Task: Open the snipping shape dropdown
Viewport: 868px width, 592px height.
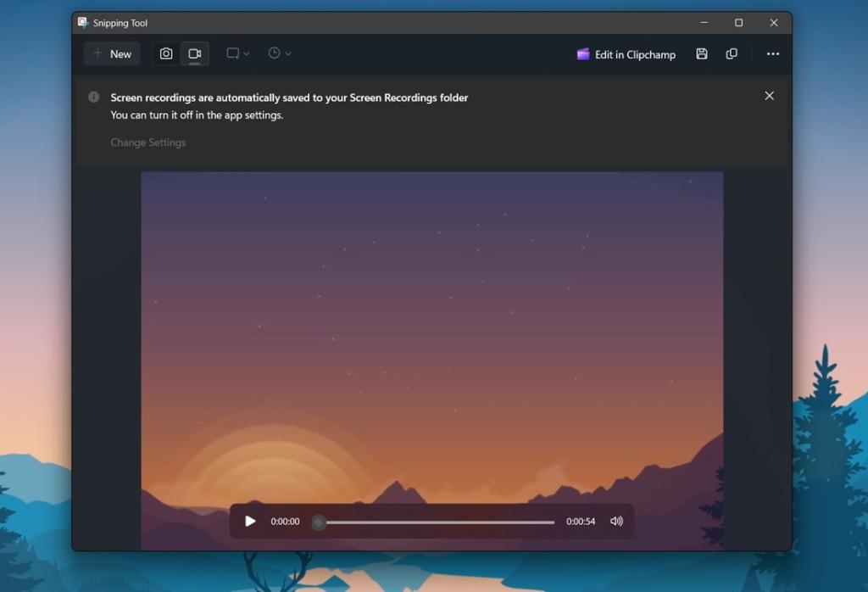Action: coord(236,53)
